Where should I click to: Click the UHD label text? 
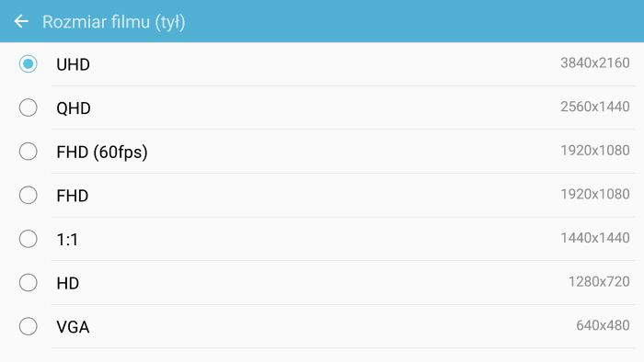(73, 65)
